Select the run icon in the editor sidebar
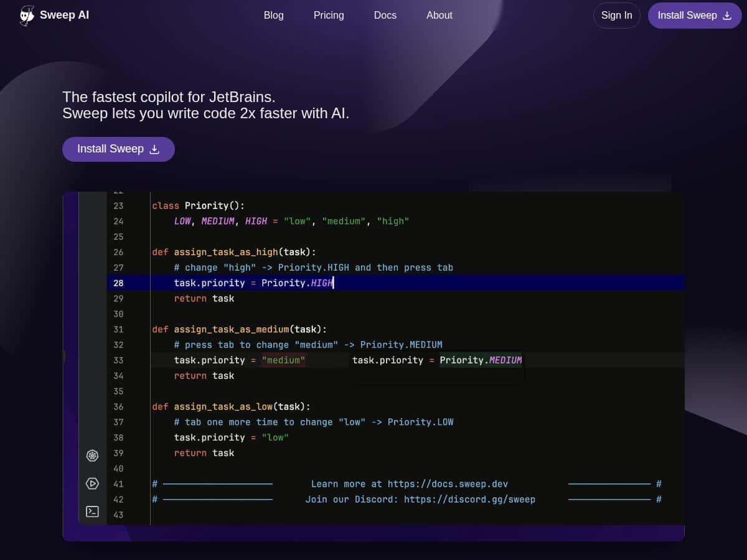The width and height of the screenshot is (747, 560). pyautogui.click(x=92, y=483)
